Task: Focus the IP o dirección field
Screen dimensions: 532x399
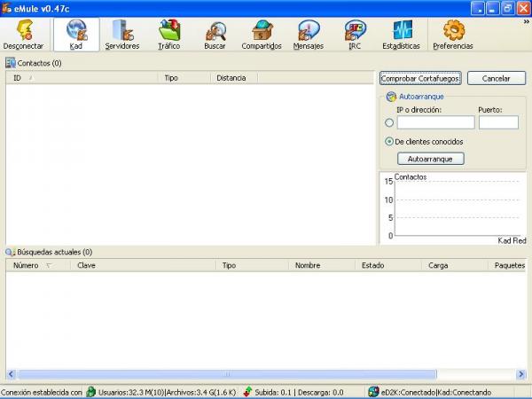Action: tap(435, 122)
